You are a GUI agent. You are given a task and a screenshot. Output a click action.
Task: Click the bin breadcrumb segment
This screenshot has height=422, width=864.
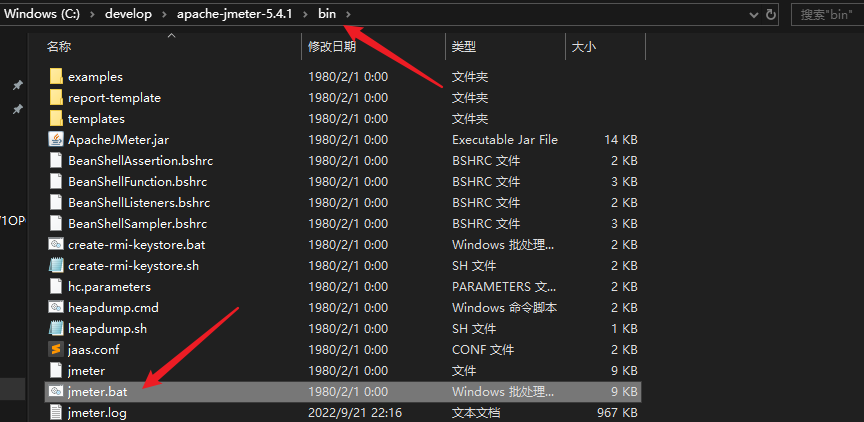(x=327, y=14)
